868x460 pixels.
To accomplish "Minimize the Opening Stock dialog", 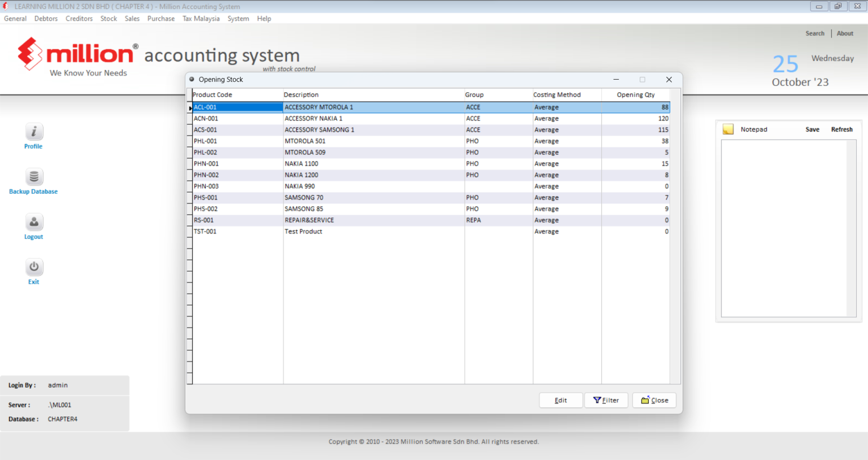I will (x=616, y=80).
